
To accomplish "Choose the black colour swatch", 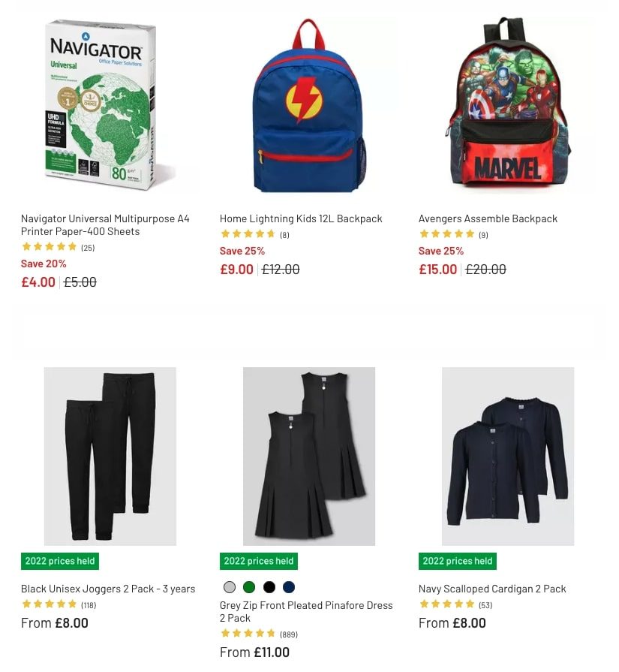I will 269,587.
